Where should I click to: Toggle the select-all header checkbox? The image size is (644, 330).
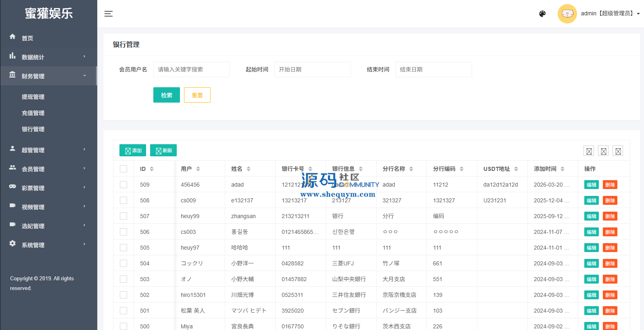click(123, 169)
